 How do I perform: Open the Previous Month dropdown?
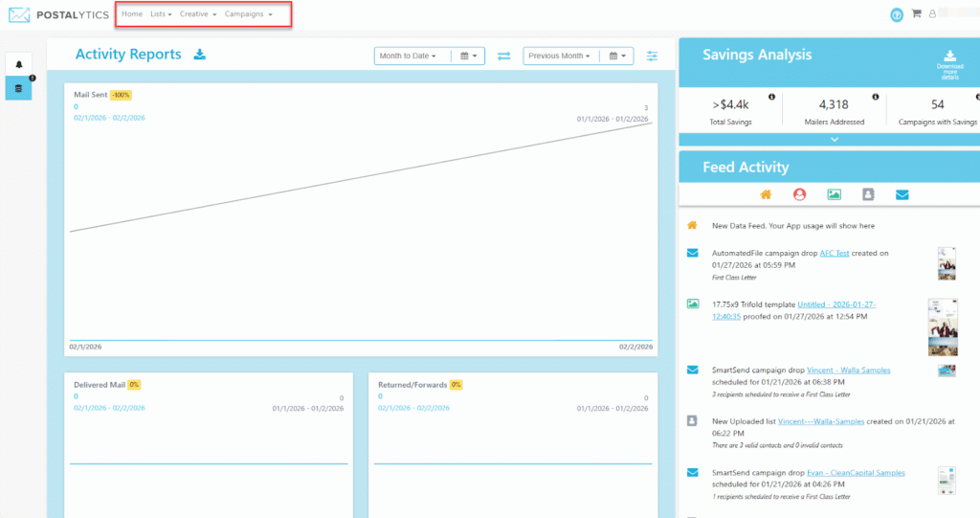click(560, 56)
